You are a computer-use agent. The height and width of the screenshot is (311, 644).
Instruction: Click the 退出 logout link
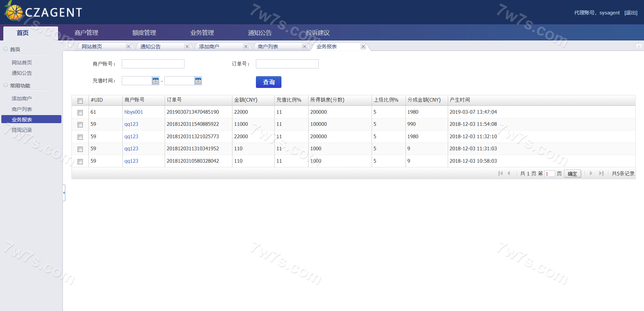click(631, 13)
